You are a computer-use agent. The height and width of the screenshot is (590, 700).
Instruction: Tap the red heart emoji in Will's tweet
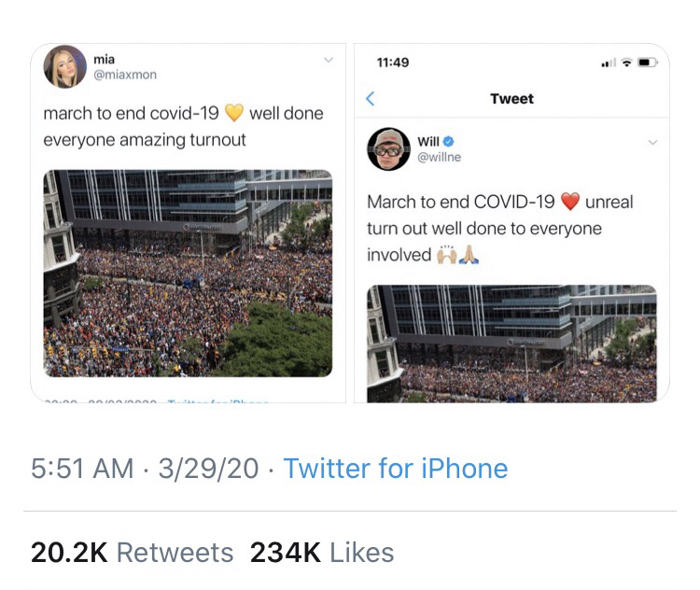(570, 202)
